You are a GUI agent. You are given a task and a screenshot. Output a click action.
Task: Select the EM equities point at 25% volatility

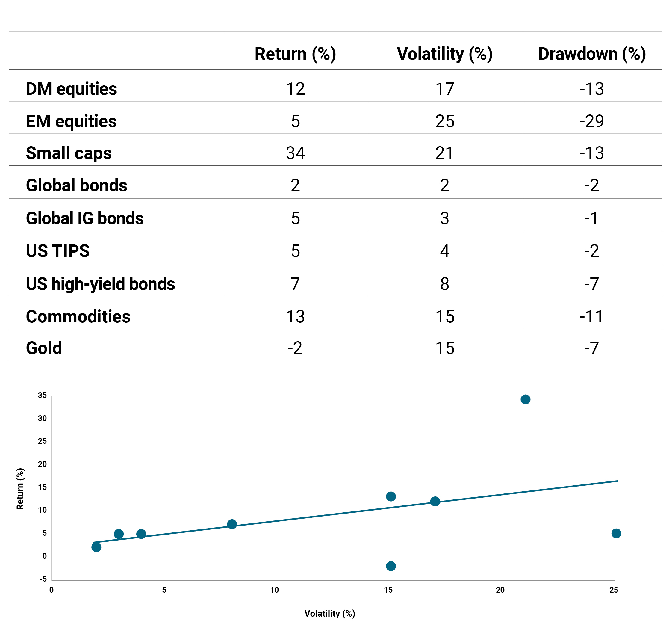tap(616, 533)
